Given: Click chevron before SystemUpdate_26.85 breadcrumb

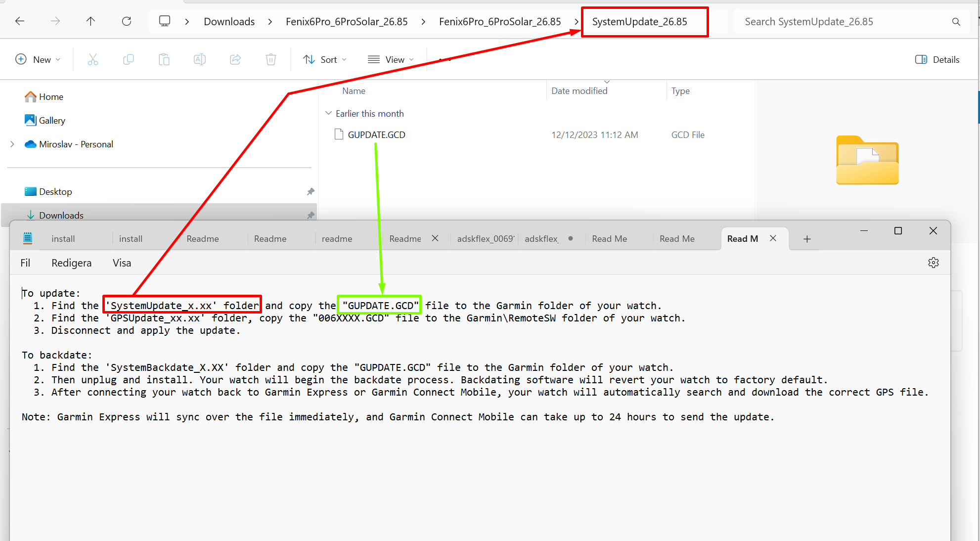Looking at the screenshot, I should point(577,22).
